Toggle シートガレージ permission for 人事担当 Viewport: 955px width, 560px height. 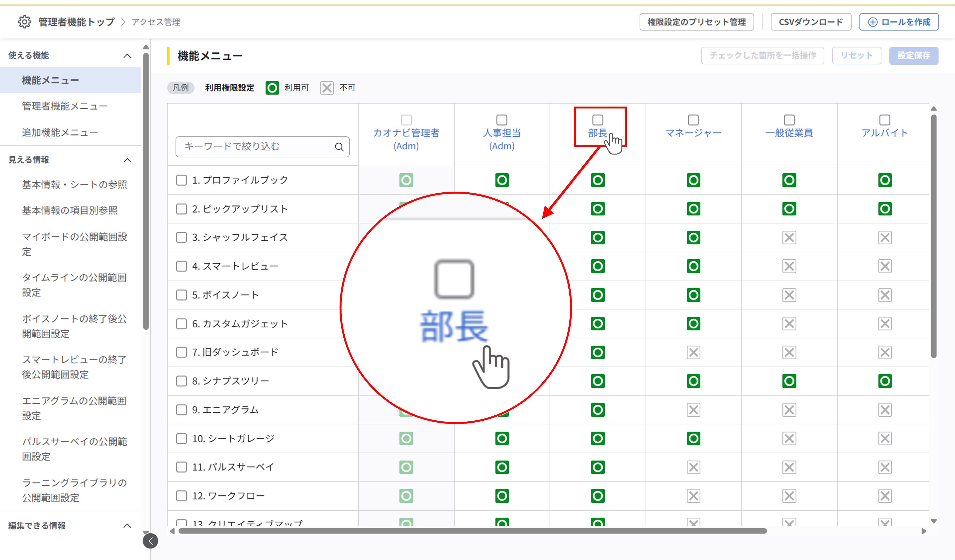tap(502, 438)
